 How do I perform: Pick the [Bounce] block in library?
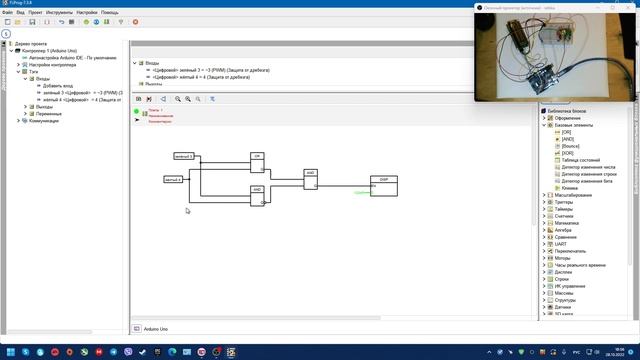pyautogui.click(x=571, y=146)
